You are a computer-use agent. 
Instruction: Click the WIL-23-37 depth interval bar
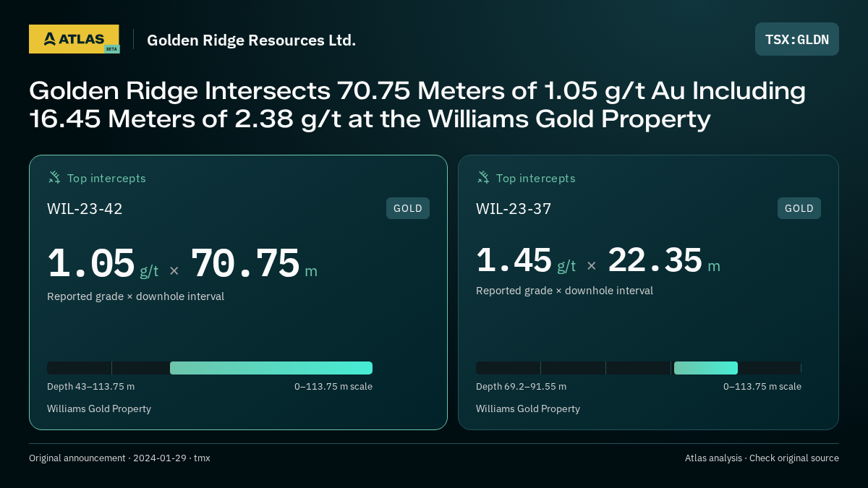click(639, 368)
